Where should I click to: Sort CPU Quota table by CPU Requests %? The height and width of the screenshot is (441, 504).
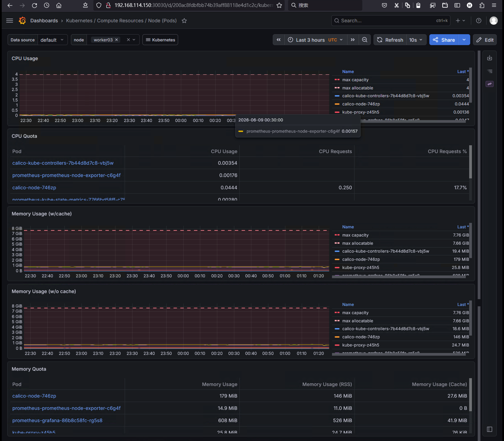tap(447, 151)
